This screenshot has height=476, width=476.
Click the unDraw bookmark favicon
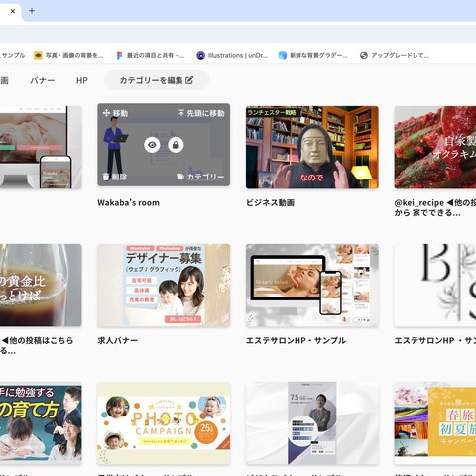tap(200, 55)
